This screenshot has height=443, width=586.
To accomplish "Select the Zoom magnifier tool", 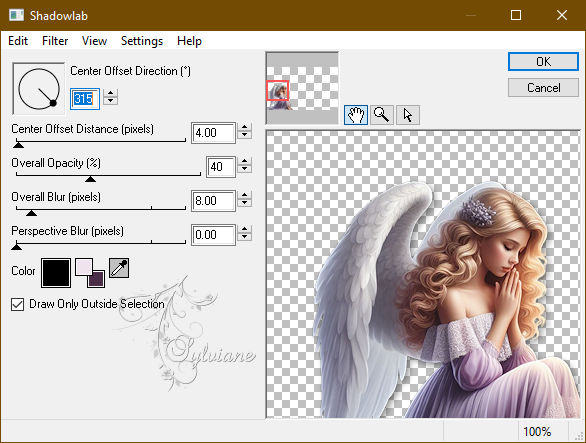I will pos(382,115).
